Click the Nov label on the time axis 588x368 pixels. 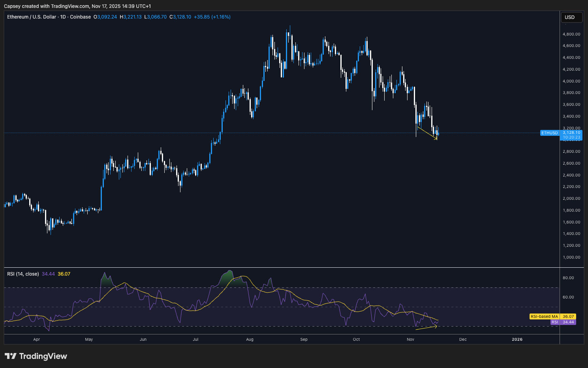pos(410,339)
